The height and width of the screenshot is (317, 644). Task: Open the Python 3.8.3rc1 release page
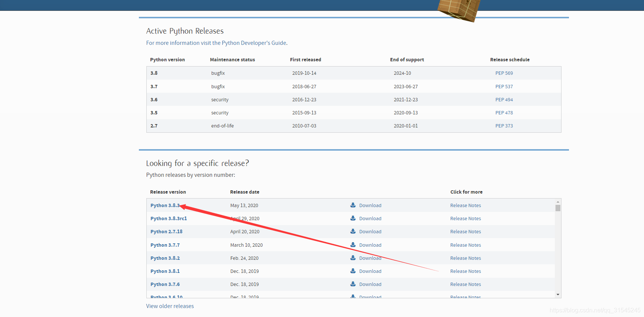coord(169,219)
